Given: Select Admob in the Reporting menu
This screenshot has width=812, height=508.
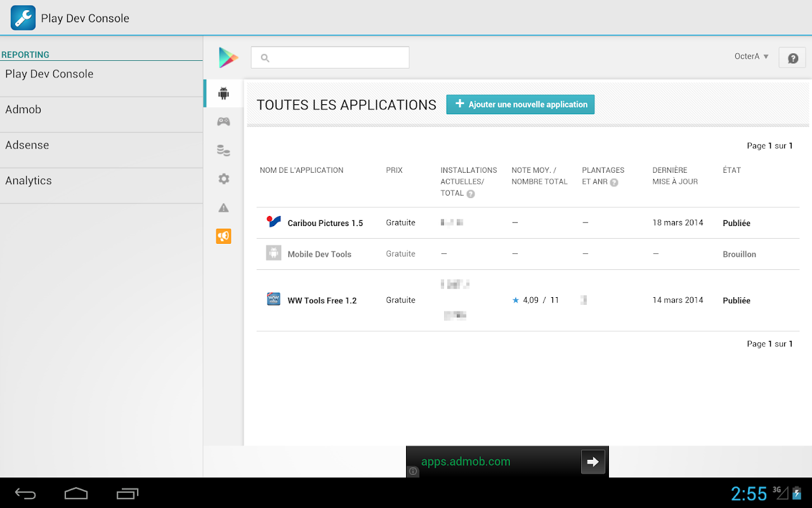Looking at the screenshot, I should 101,110.
